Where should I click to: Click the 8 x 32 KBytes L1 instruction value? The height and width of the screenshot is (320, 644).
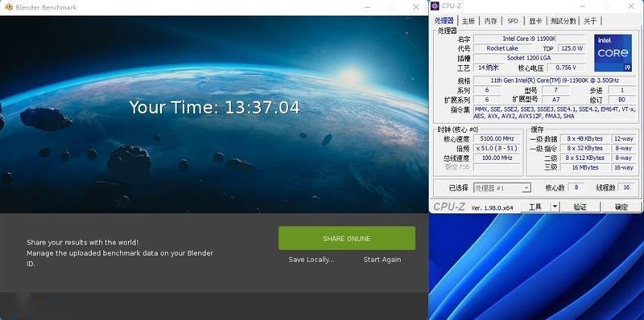[x=585, y=148]
